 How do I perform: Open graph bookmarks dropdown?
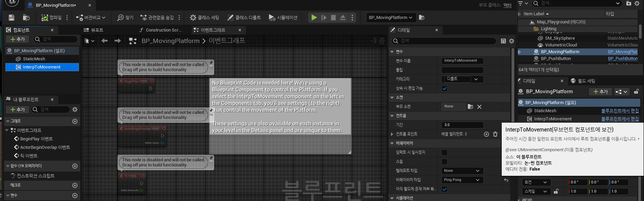89,41
